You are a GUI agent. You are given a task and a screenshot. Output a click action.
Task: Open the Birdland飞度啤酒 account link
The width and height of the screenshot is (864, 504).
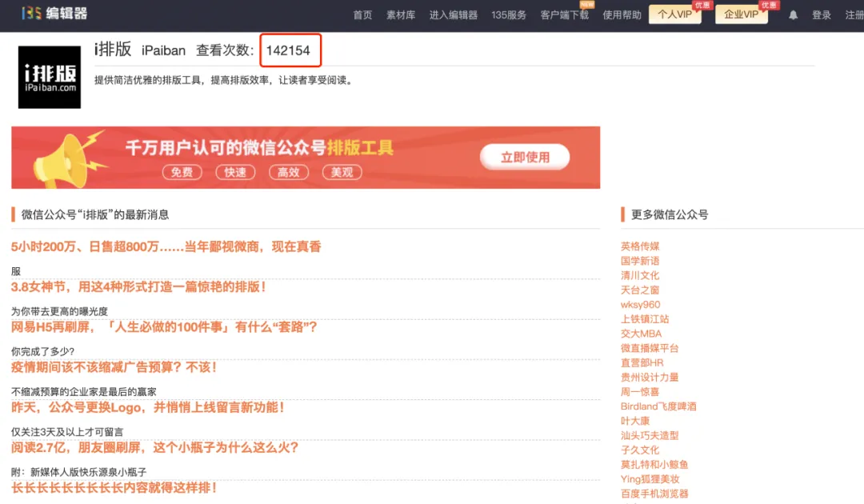tap(658, 406)
